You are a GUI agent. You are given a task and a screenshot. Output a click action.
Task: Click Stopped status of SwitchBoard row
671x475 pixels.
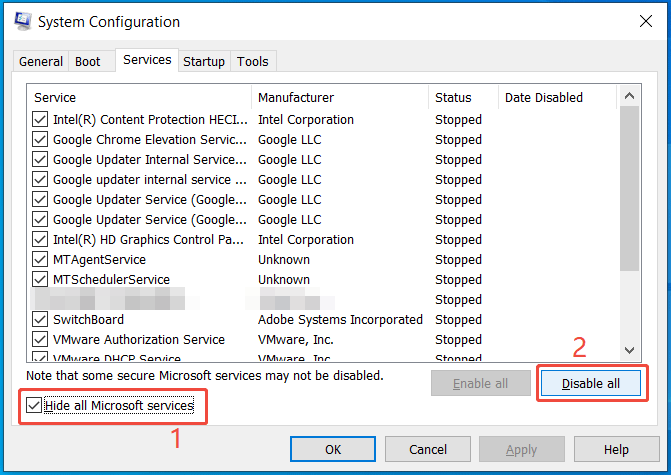click(x=458, y=320)
